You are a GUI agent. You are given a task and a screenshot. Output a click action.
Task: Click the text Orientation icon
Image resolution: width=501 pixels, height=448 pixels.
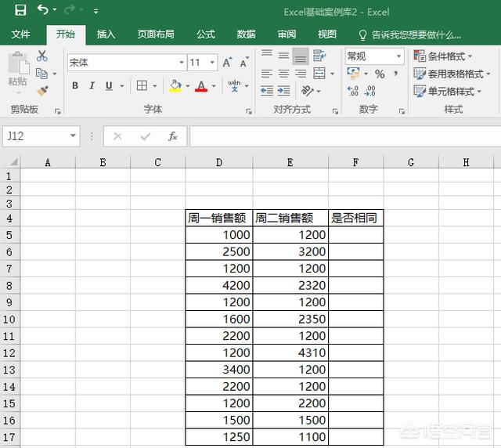[307, 91]
